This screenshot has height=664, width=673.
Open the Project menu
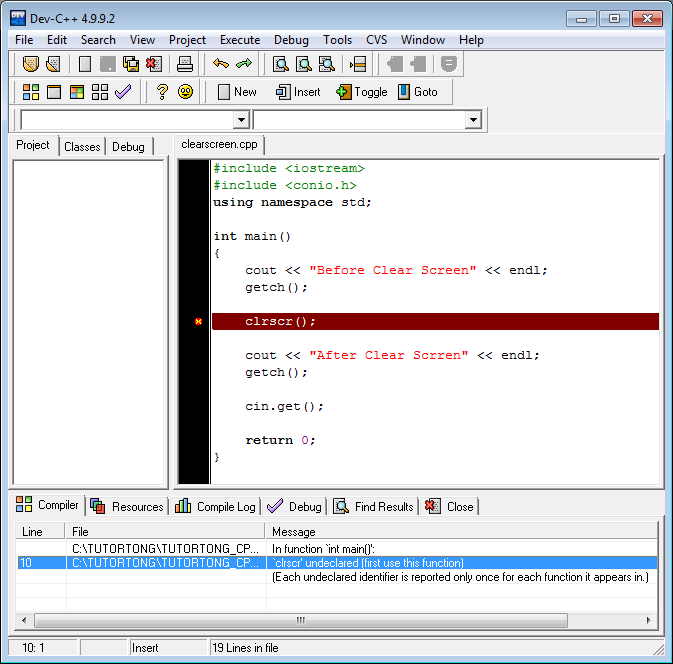tap(187, 40)
